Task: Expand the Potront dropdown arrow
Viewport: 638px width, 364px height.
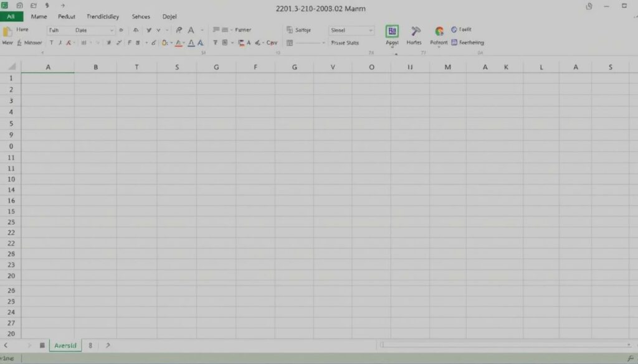Action: click(439, 47)
